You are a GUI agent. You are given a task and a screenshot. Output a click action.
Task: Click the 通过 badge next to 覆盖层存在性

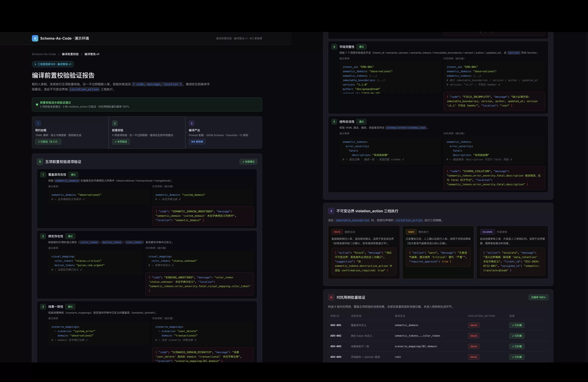click(x=73, y=174)
